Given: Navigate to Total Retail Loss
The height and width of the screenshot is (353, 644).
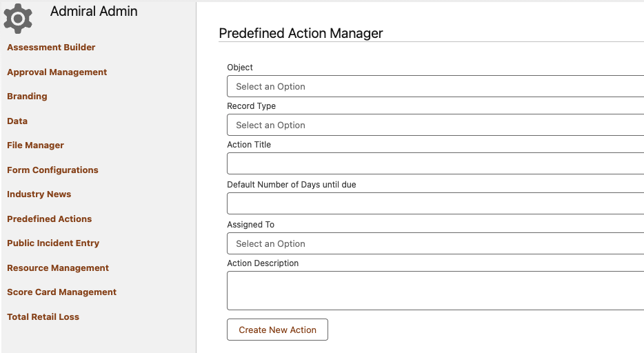Looking at the screenshot, I should point(43,317).
